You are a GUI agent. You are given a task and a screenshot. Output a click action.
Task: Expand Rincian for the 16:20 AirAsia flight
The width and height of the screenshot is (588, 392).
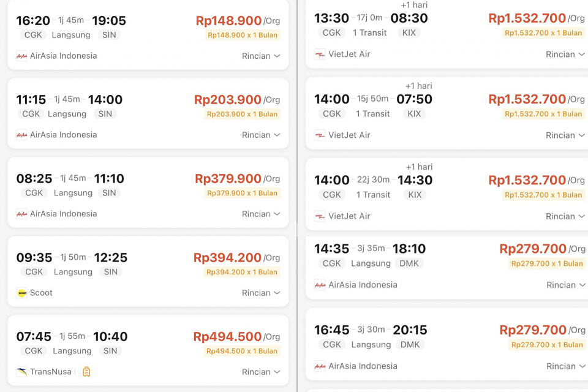pyautogui.click(x=260, y=56)
